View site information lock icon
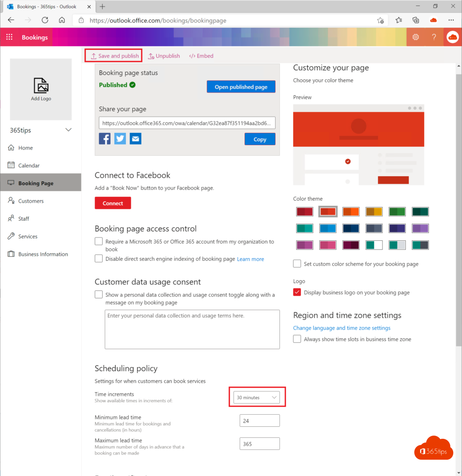This screenshot has height=476, width=462. click(x=81, y=20)
